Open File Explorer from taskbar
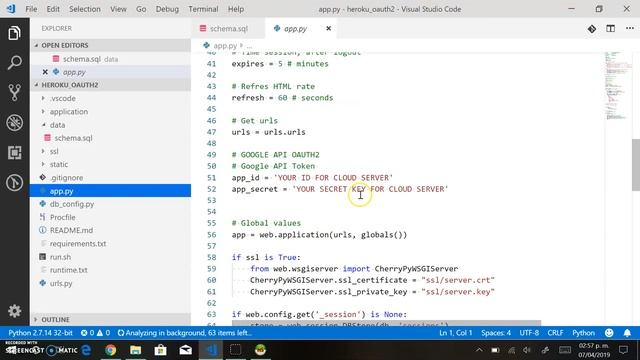Image resolution: width=640 pixels, height=360 pixels. [x=136, y=350]
